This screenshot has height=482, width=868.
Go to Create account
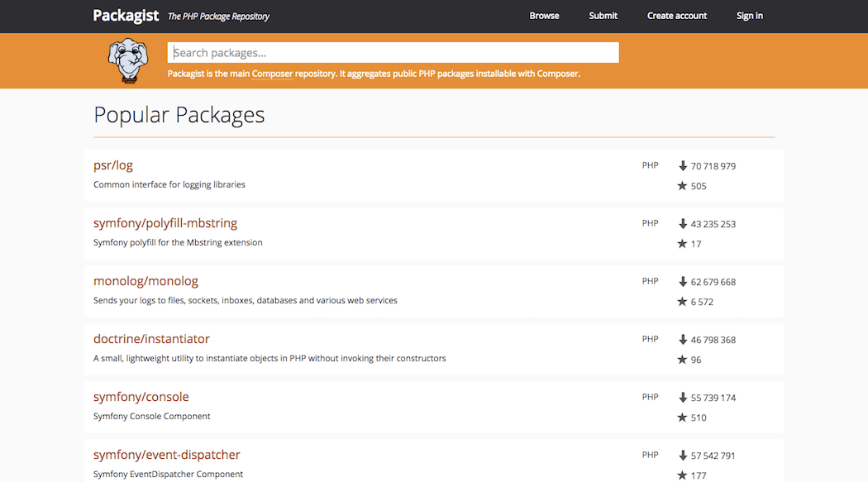(x=677, y=16)
